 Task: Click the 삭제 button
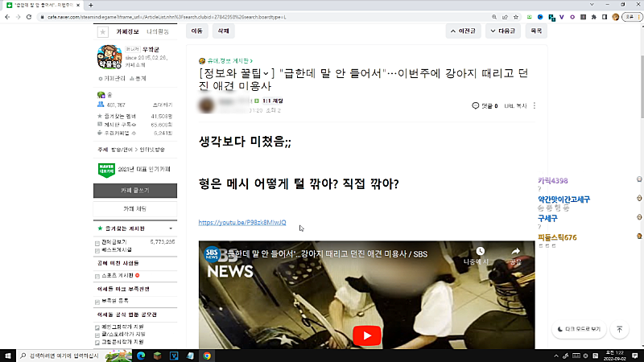click(x=224, y=31)
